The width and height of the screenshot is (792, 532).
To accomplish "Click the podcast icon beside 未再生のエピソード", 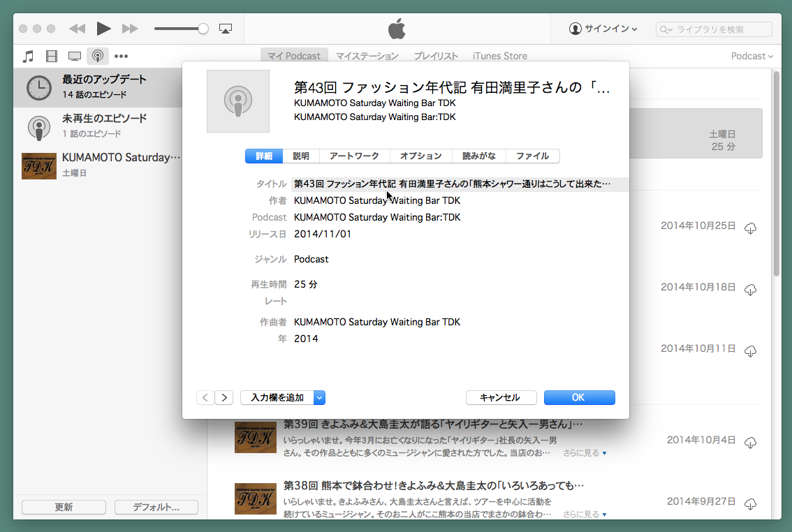I will pos(39,127).
